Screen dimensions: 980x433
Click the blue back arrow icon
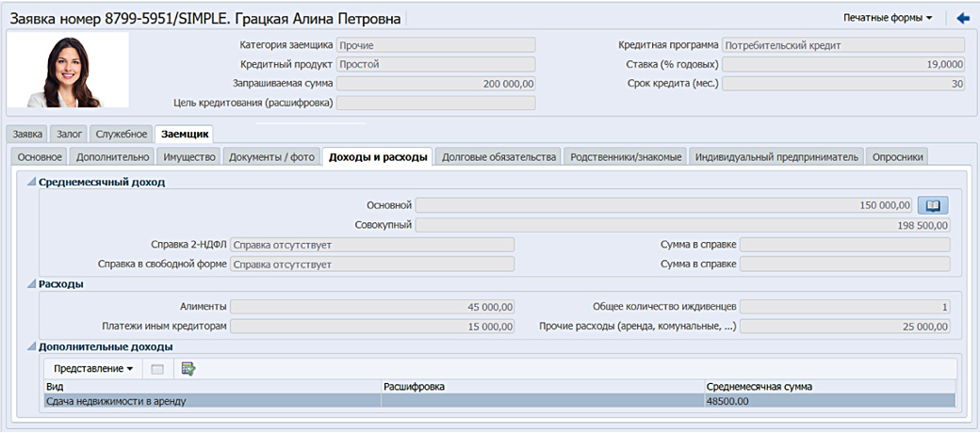tap(963, 18)
